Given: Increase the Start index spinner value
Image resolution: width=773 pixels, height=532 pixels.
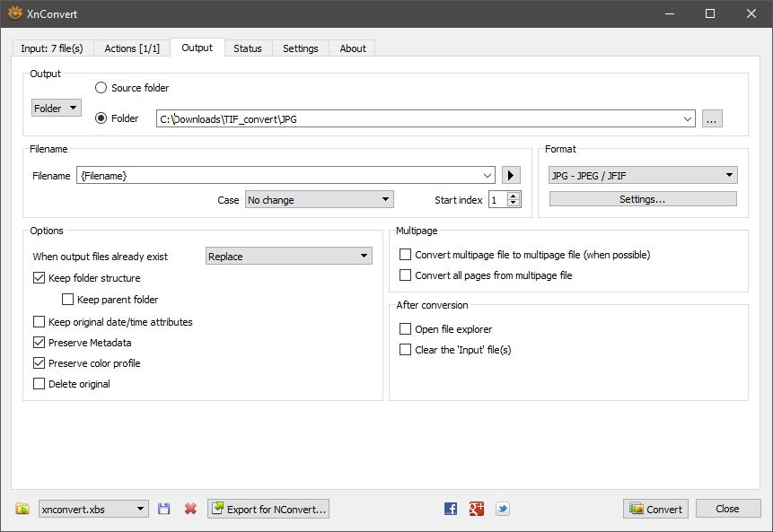Looking at the screenshot, I should [x=514, y=196].
